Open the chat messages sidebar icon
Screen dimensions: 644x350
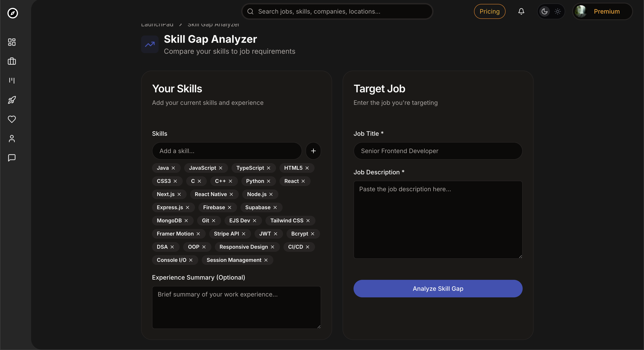click(x=12, y=158)
